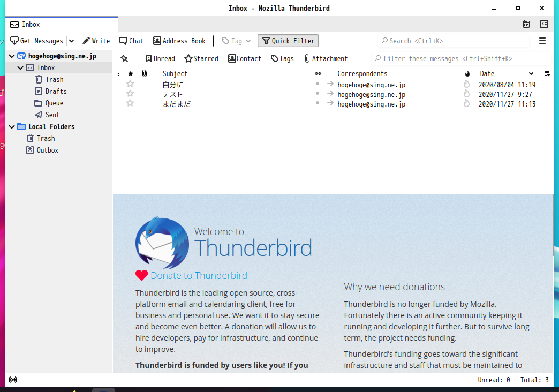This screenshot has height=392, width=559.
Task: Open the Address Book
Action: coord(179,41)
